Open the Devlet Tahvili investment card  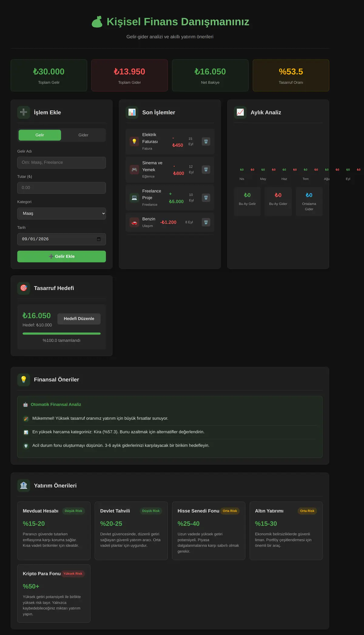point(131,531)
